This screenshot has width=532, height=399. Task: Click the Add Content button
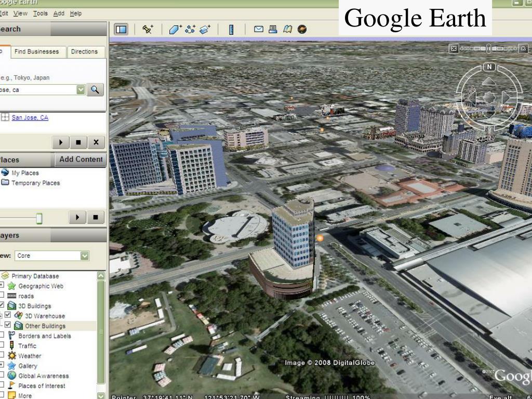pos(81,159)
